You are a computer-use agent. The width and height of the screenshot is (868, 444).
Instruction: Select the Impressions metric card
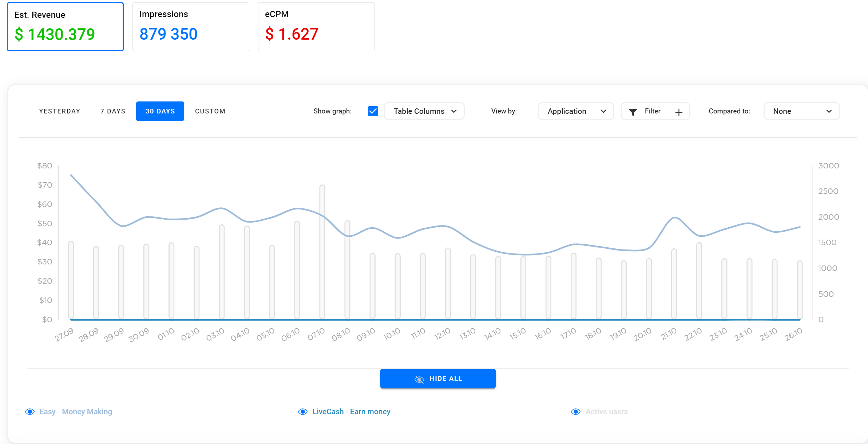(191, 27)
